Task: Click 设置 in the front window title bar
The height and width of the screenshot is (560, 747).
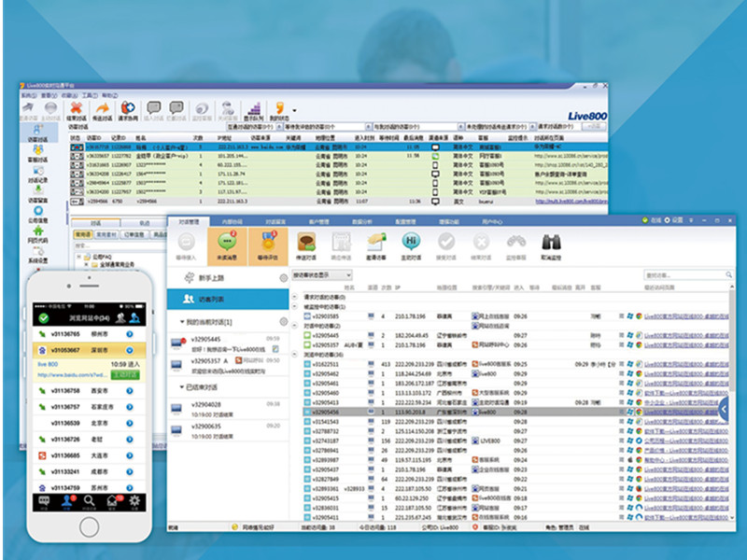Action: (x=674, y=220)
